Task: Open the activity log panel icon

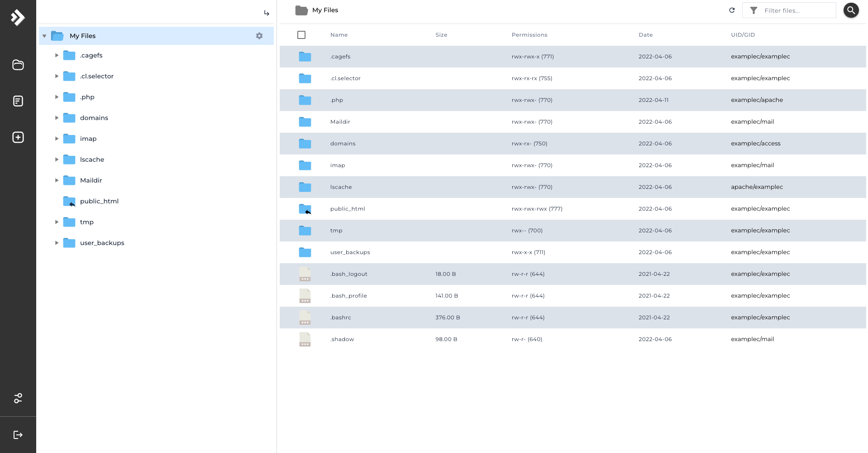Action: pyautogui.click(x=18, y=101)
